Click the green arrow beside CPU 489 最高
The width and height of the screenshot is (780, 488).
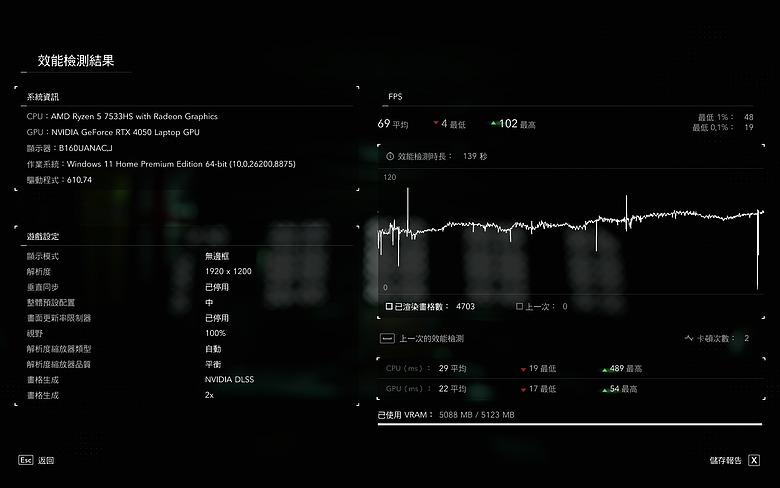[x=605, y=370]
